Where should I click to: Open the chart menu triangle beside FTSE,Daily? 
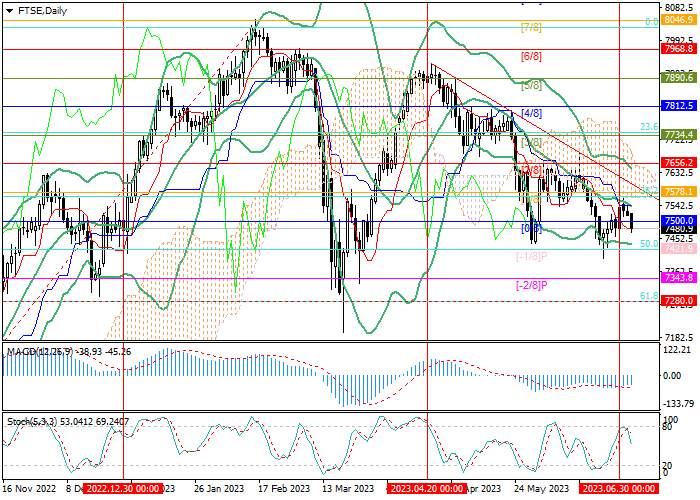point(9,11)
